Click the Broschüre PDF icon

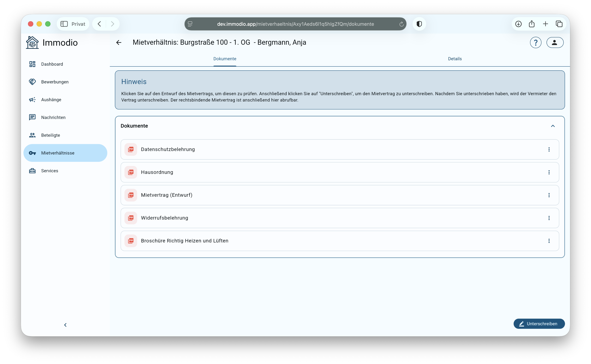(131, 241)
